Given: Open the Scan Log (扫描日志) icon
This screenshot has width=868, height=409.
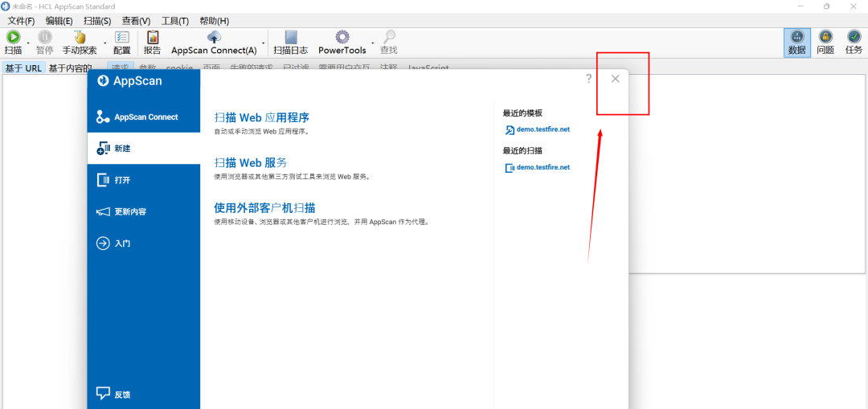Looking at the screenshot, I should pyautogui.click(x=291, y=38).
